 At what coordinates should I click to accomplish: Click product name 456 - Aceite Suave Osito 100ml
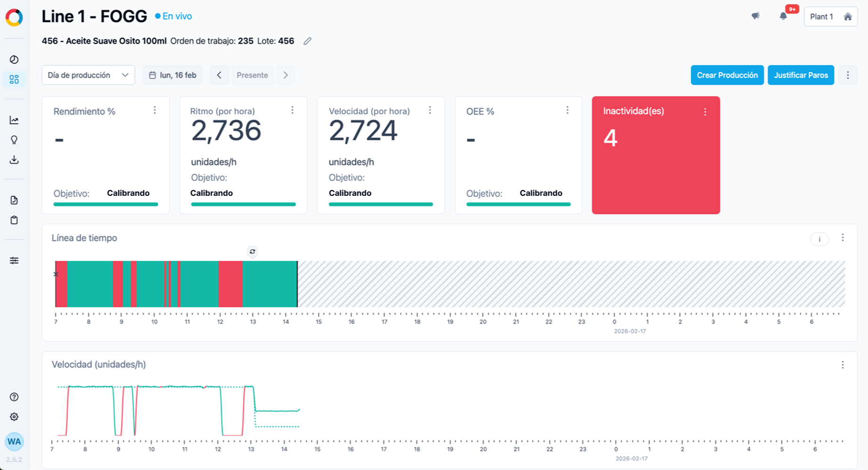coord(104,41)
